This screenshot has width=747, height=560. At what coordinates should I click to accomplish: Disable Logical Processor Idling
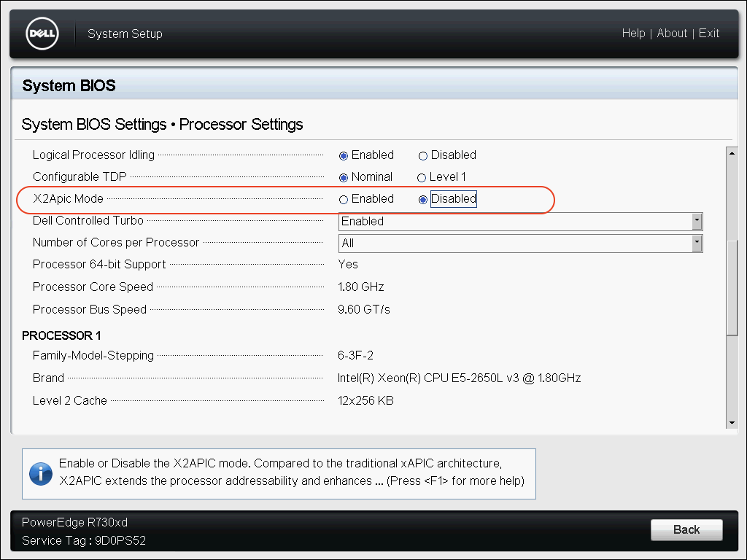click(422, 156)
